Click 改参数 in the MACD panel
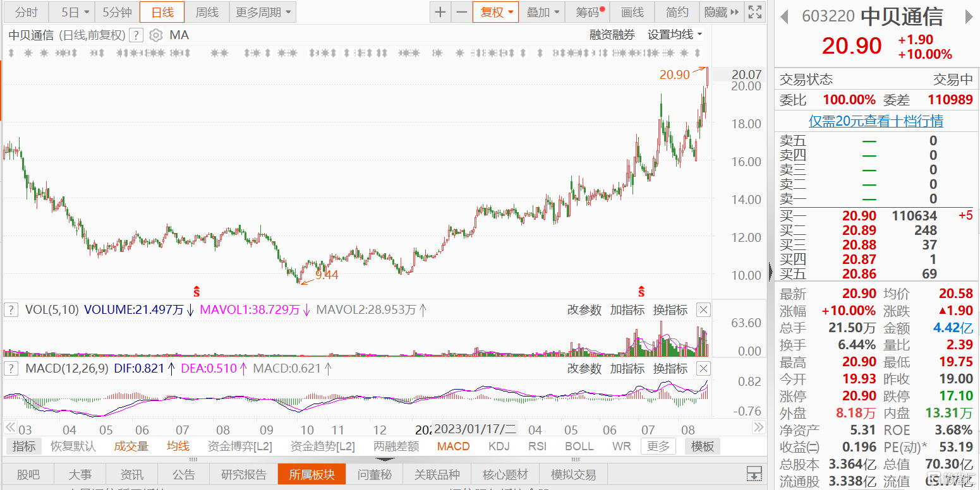The image size is (980, 490). (x=584, y=368)
